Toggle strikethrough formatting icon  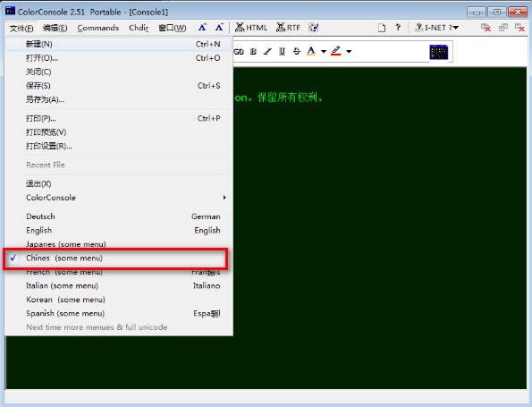point(297,52)
